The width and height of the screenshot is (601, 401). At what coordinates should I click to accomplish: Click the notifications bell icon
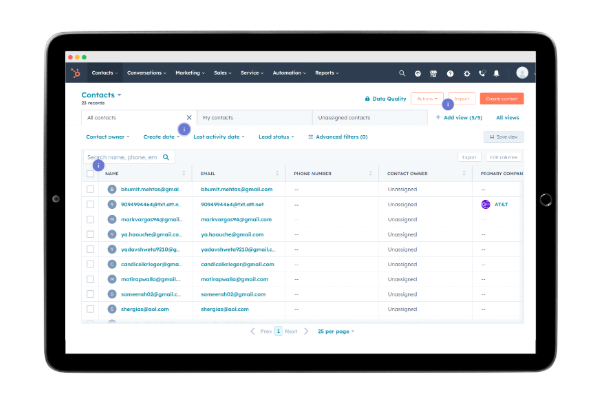point(496,73)
